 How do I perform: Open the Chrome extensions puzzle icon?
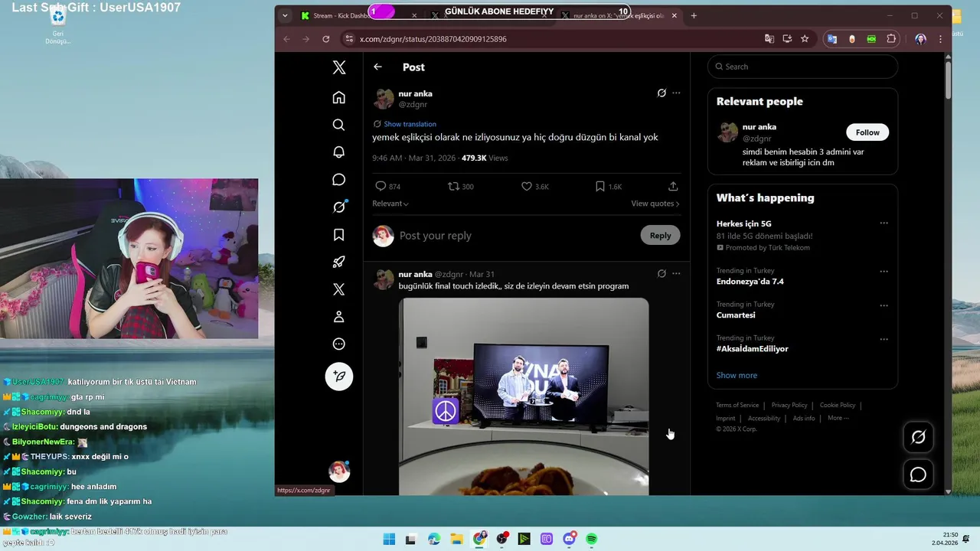click(x=891, y=38)
